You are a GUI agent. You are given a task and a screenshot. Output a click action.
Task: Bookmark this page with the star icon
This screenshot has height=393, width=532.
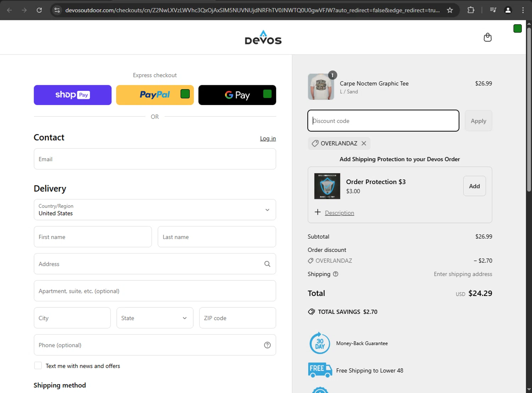click(x=450, y=10)
